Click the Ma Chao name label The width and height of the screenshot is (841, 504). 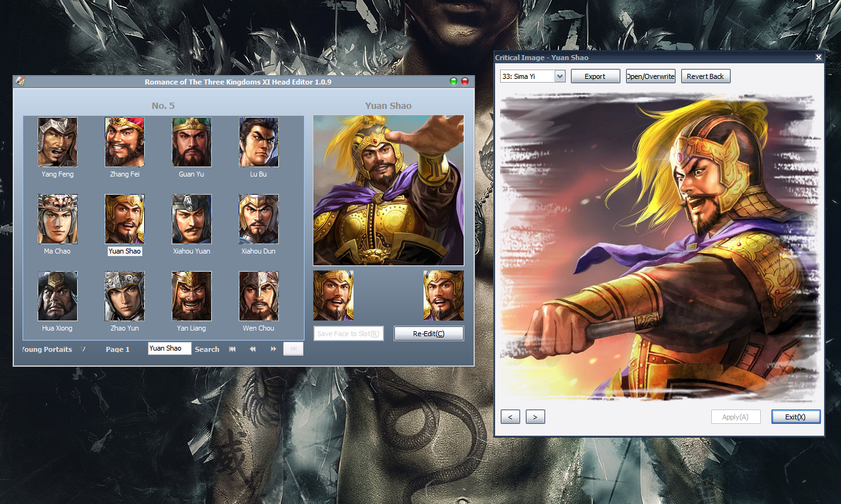(x=57, y=251)
